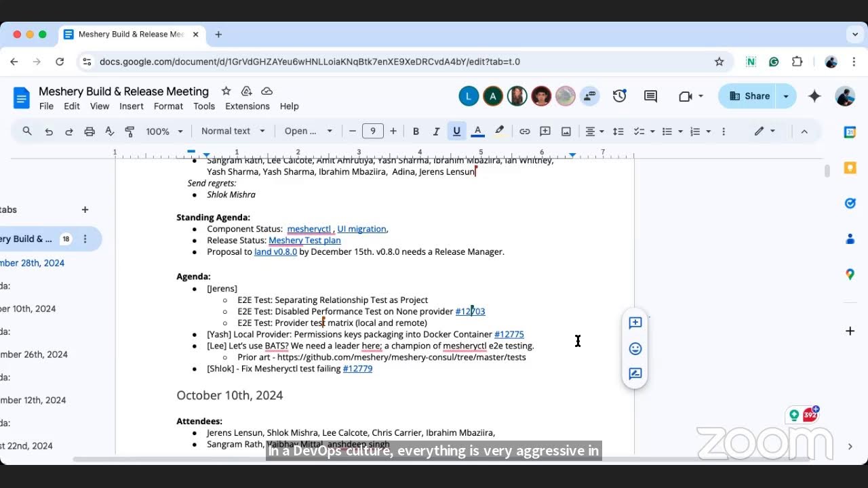Open version history clock icon
Screen dimensions: 868x488
pos(619,96)
